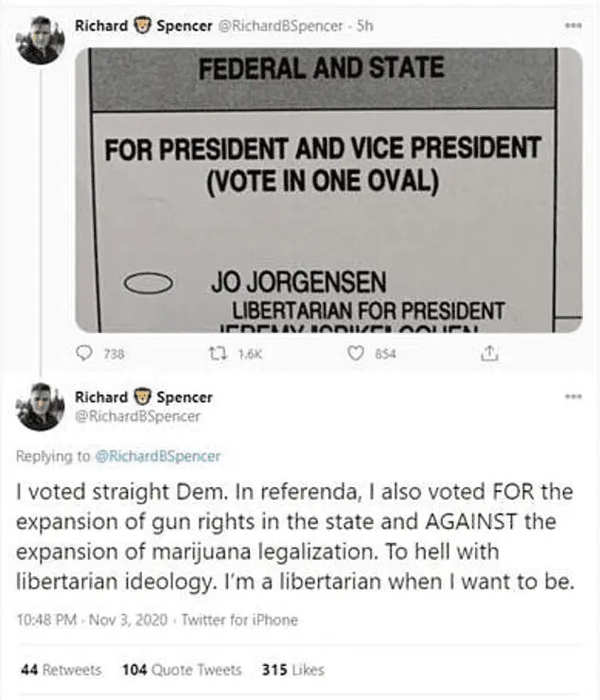Open the share icon under ballot tweet

coord(489,353)
